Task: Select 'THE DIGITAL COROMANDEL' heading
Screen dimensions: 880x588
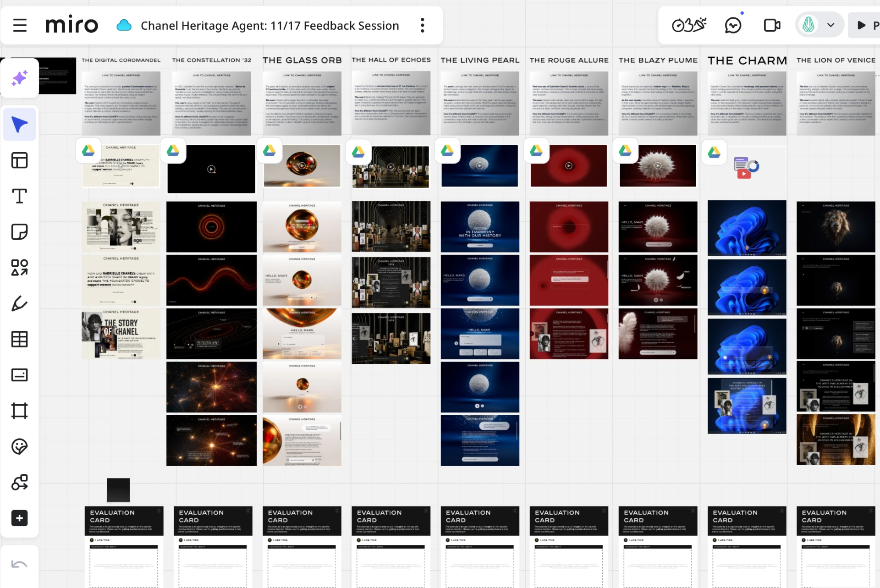Action: pyautogui.click(x=121, y=60)
